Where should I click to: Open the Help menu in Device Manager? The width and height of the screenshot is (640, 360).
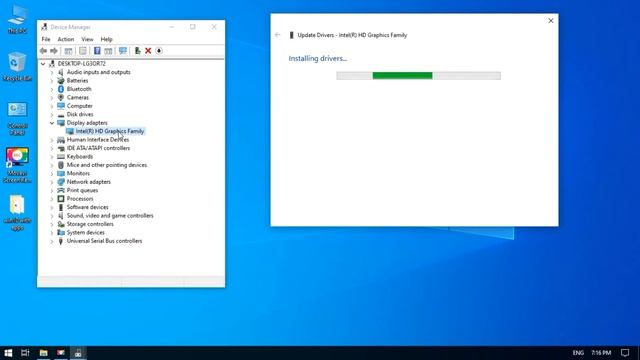pos(107,39)
